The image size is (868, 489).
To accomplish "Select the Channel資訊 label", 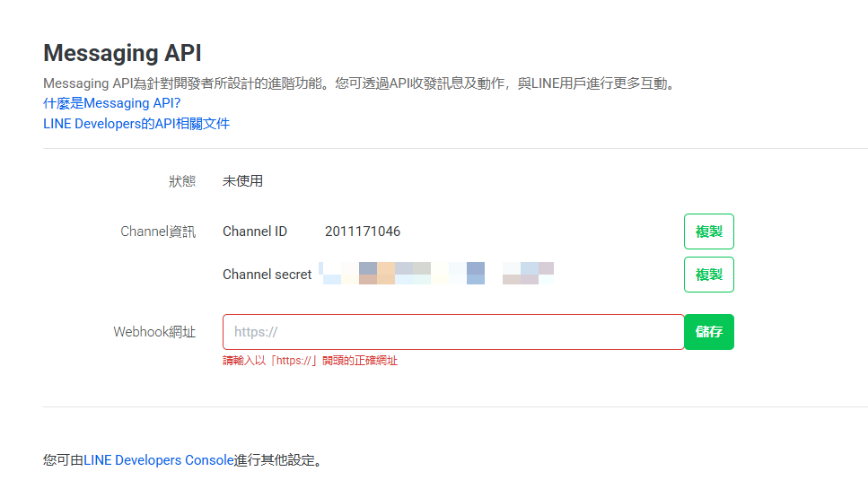I will pyautogui.click(x=158, y=231).
